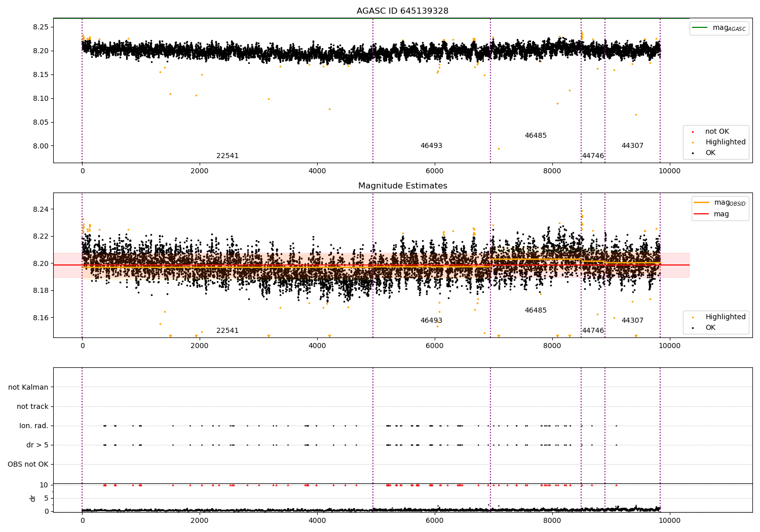
Task: Click the mag AGASC legend entry
Action: [x=719, y=28]
